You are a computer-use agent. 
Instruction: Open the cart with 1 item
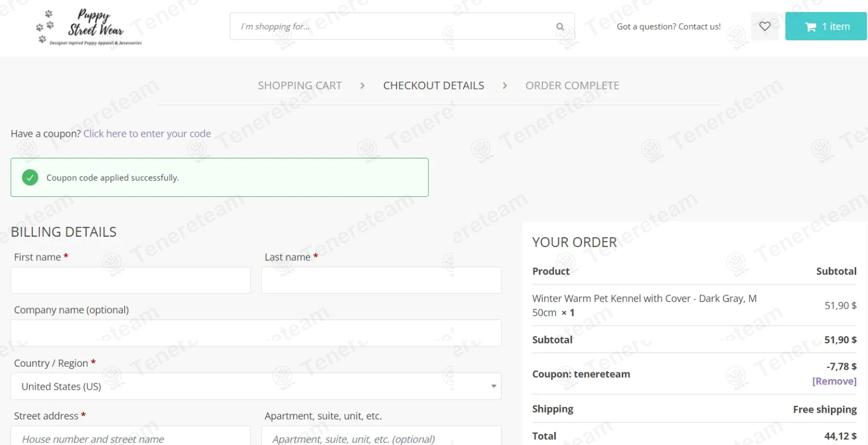[x=826, y=26]
